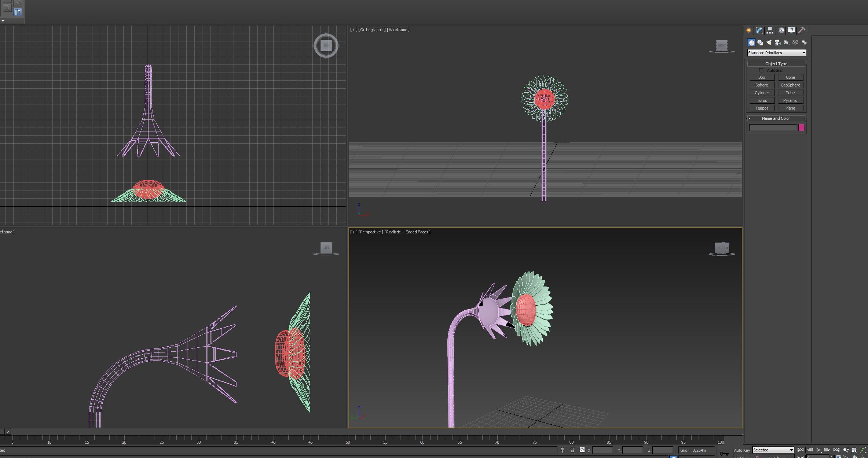Click the Set Keys key icon

point(724,454)
